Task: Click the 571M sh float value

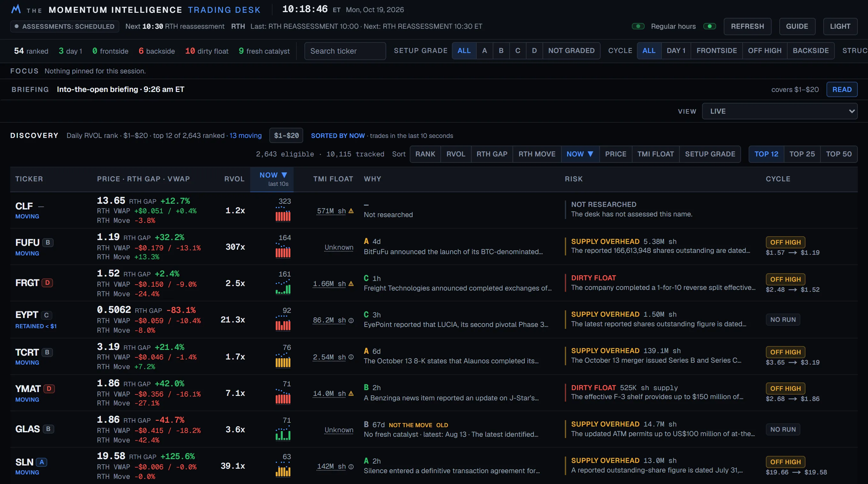Action: coord(331,211)
